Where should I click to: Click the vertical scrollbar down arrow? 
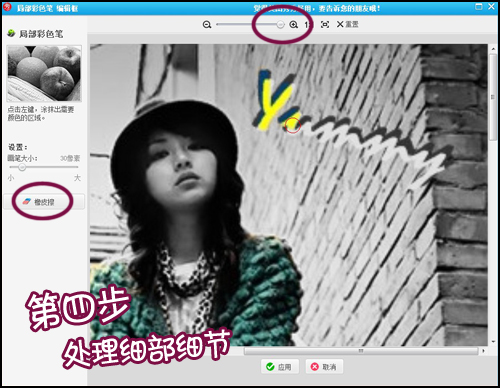pyautogui.click(x=493, y=342)
